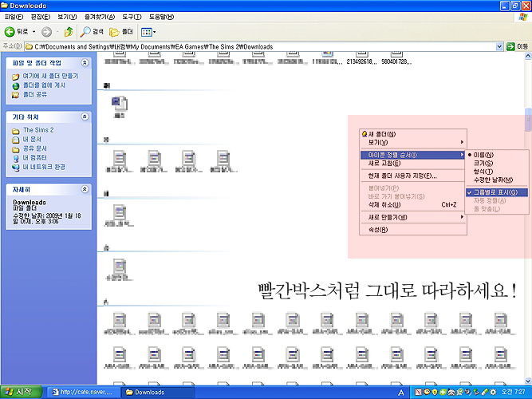Collapse the 자세히 details panel
The width and height of the screenshot is (532, 399).
point(85,189)
